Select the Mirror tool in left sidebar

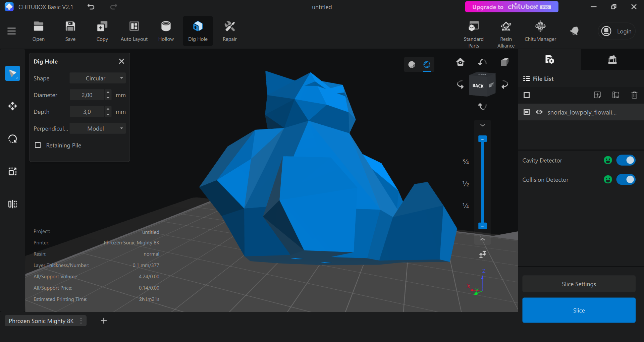(12, 204)
